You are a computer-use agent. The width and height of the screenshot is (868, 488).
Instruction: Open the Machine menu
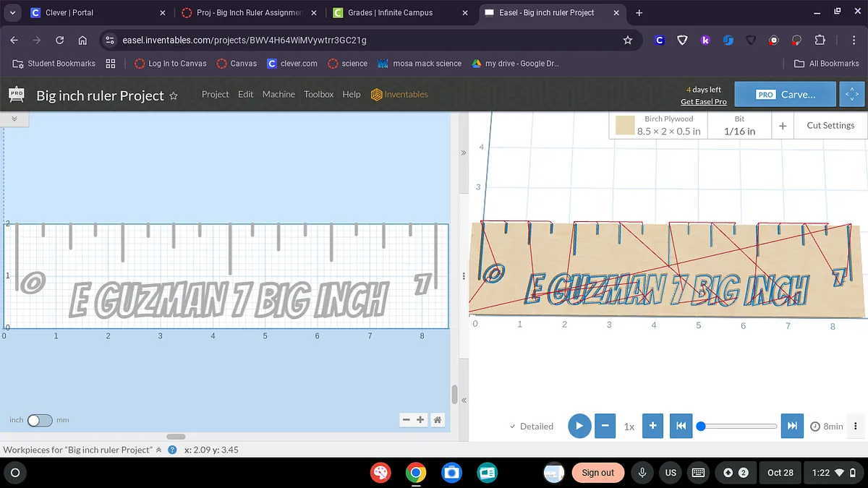[x=278, y=94]
